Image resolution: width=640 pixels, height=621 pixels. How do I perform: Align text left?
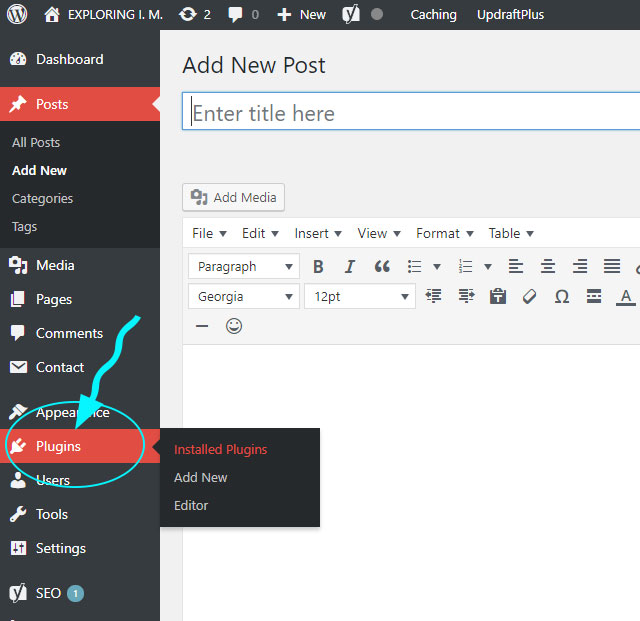tap(516, 267)
